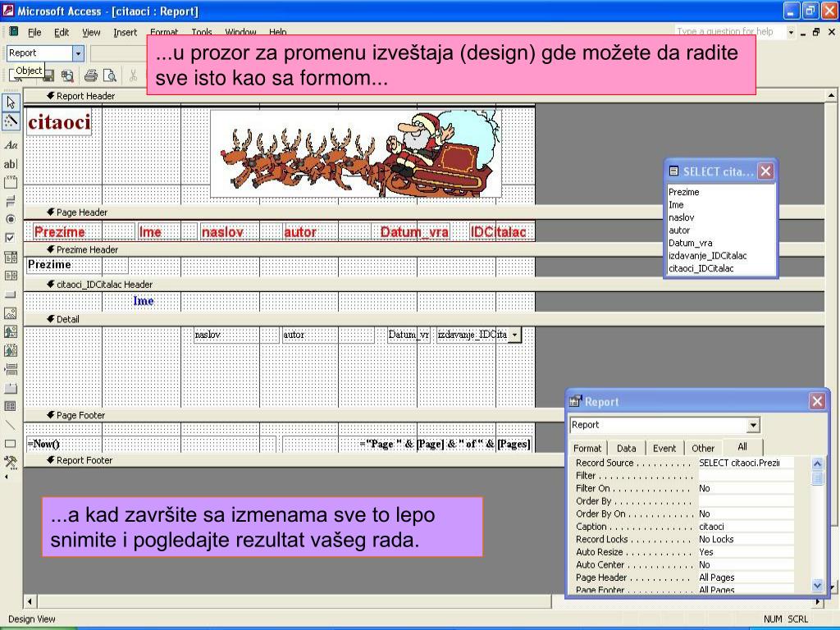840x630 pixels.
Task: Click the property sheet scroll up arrow
Action: [817, 464]
